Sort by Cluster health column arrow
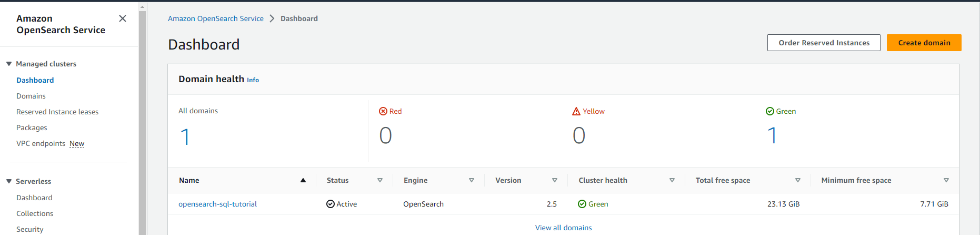Screen dimensions: 980x235 point(672,180)
